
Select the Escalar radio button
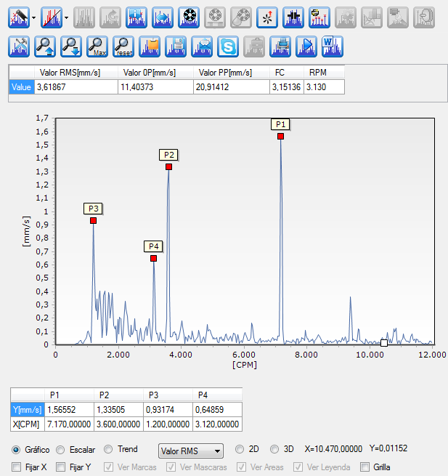coord(60,450)
